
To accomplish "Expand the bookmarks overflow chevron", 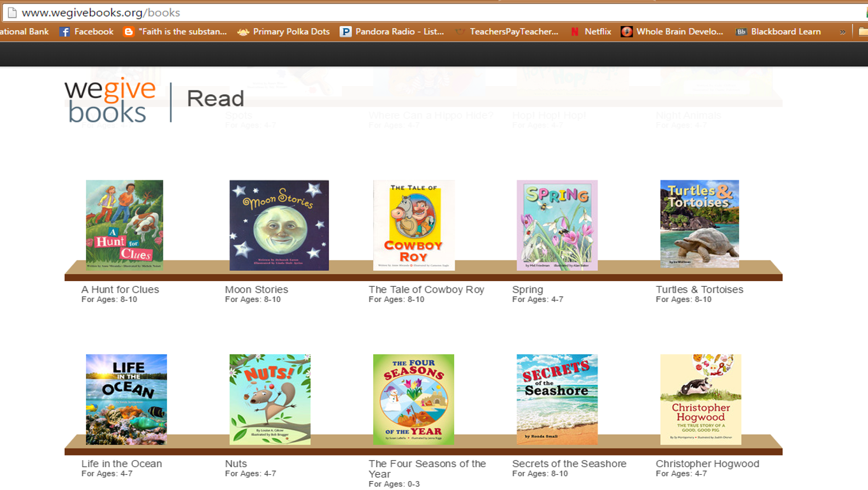I will coord(842,32).
